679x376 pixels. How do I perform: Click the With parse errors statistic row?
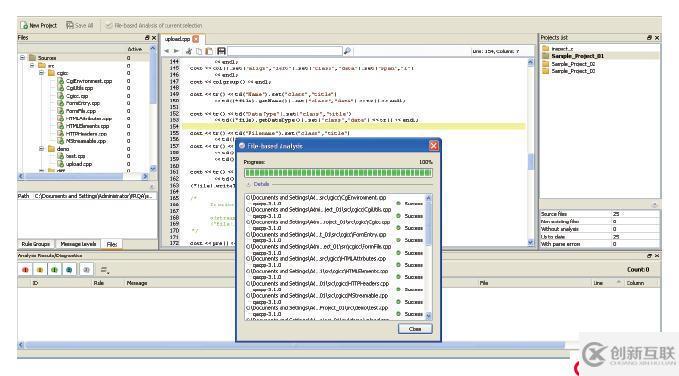(600, 244)
